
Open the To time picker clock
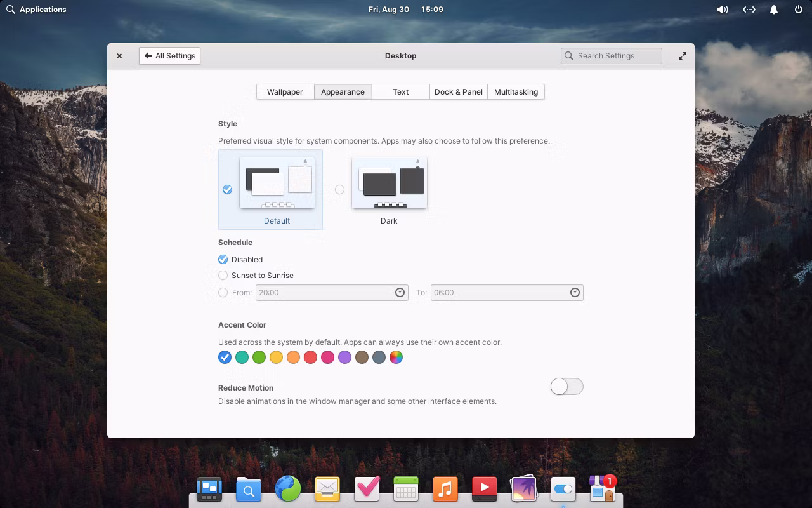coord(575,293)
